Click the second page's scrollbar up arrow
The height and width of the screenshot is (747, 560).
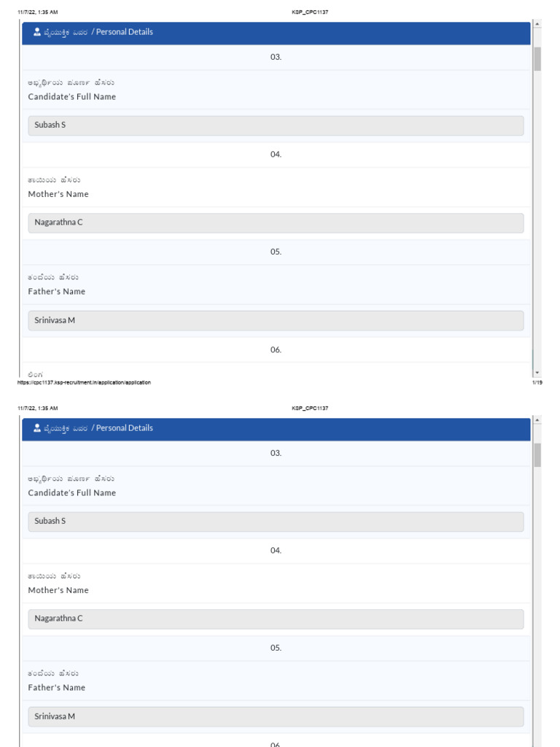(x=537, y=420)
